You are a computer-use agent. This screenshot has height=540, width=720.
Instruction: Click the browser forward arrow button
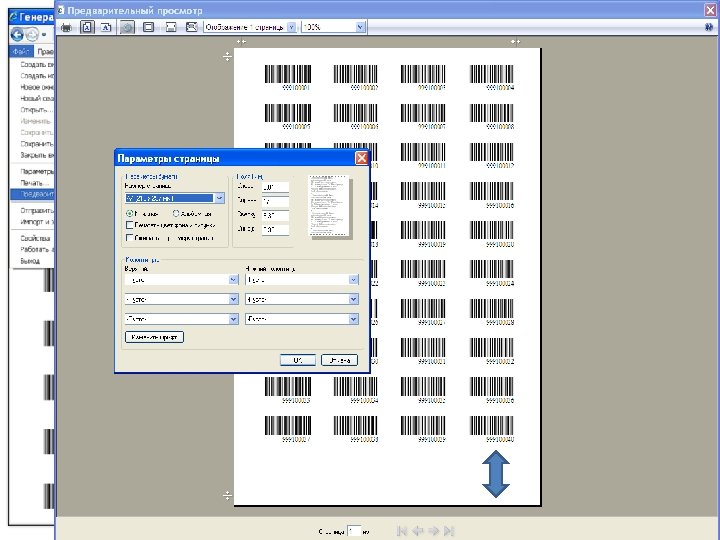[32, 34]
